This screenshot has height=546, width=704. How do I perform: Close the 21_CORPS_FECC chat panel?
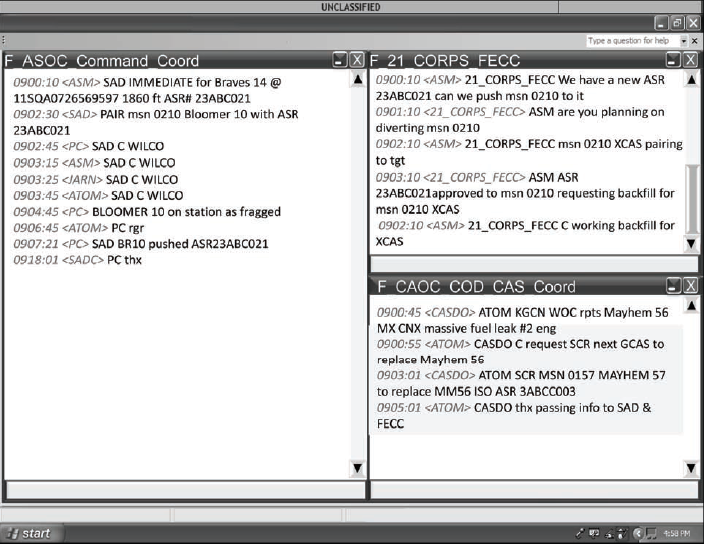692,60
